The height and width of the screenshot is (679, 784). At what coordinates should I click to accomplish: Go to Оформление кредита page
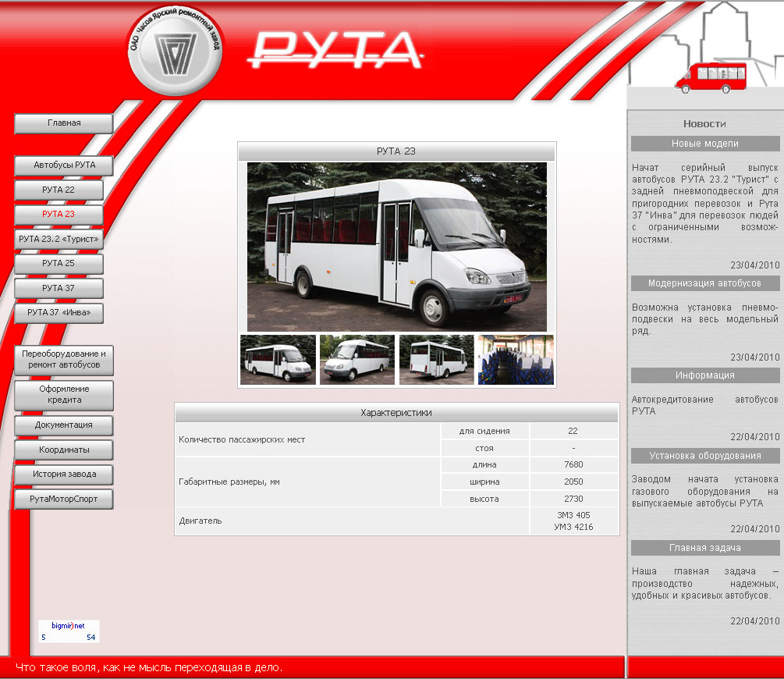pyautogui.click(x=64, y=395)
